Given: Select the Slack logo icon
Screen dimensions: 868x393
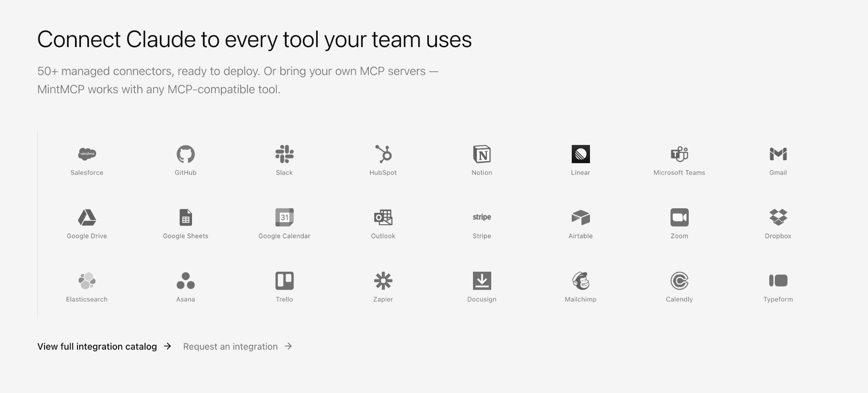Looking at the screenshot, I should pos(284,154).
